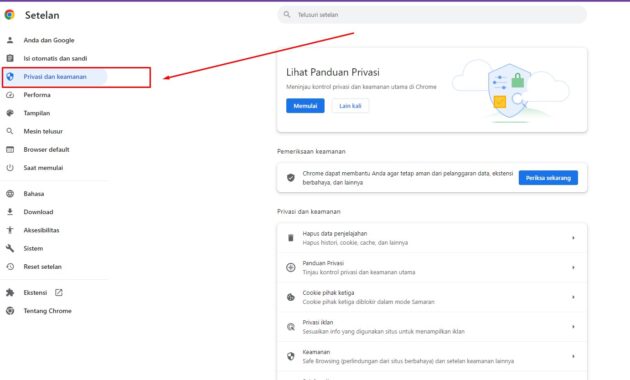Click the external link icon beside Ekstensi
Viewport: 630px width, 380px height.
point(59,292)
